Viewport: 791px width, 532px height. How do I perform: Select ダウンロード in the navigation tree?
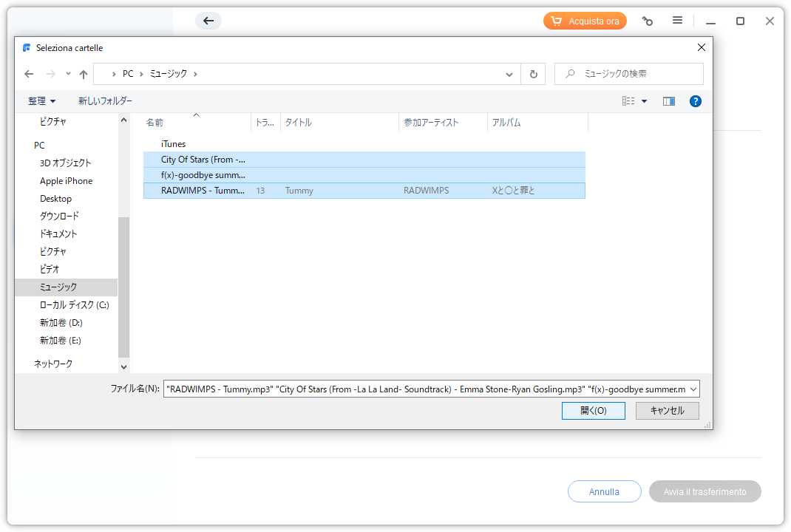click(x=59, y=216)
